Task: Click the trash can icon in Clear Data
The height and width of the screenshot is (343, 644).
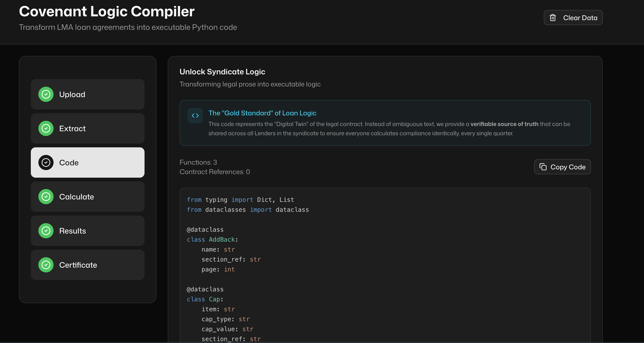Action: point(553,18)
